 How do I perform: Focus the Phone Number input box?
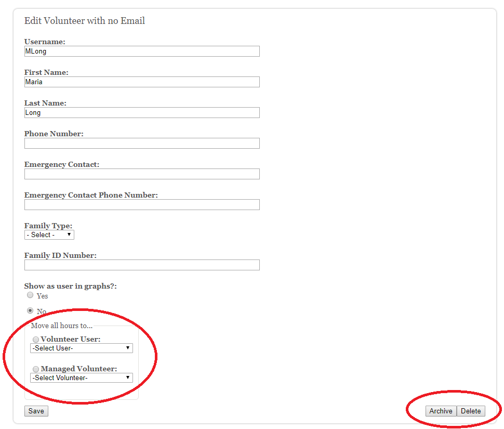click(x=141, y=144)
